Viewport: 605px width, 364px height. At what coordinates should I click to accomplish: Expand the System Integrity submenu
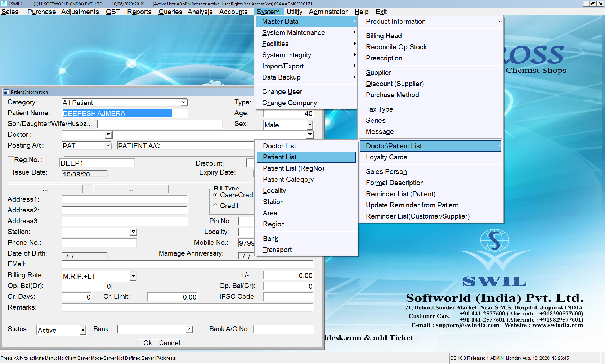coord(306,55)
